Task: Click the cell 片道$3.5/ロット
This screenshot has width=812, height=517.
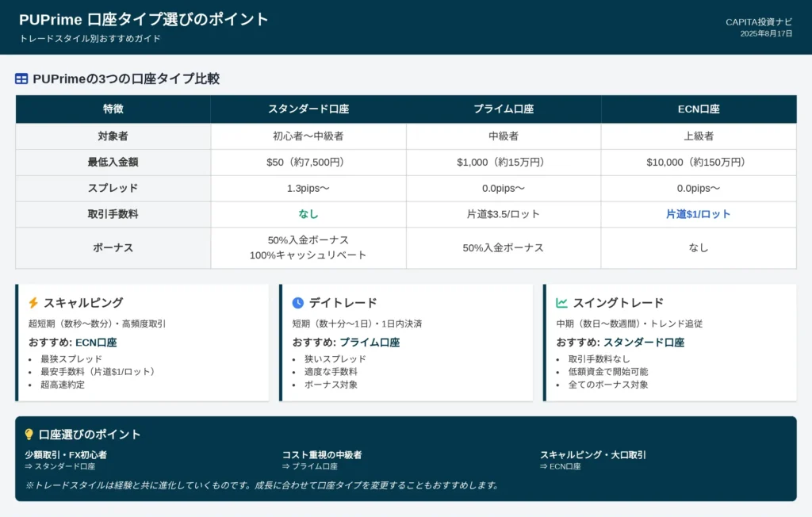Action: [x=504, y=214]
